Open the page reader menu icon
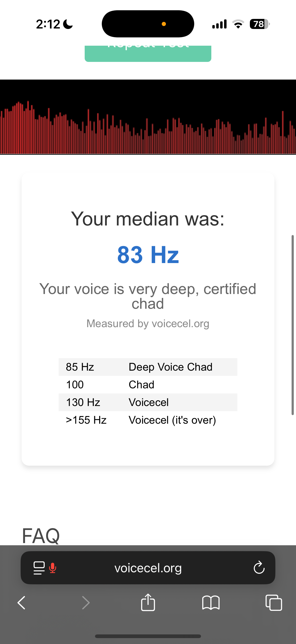 (39, 568)
